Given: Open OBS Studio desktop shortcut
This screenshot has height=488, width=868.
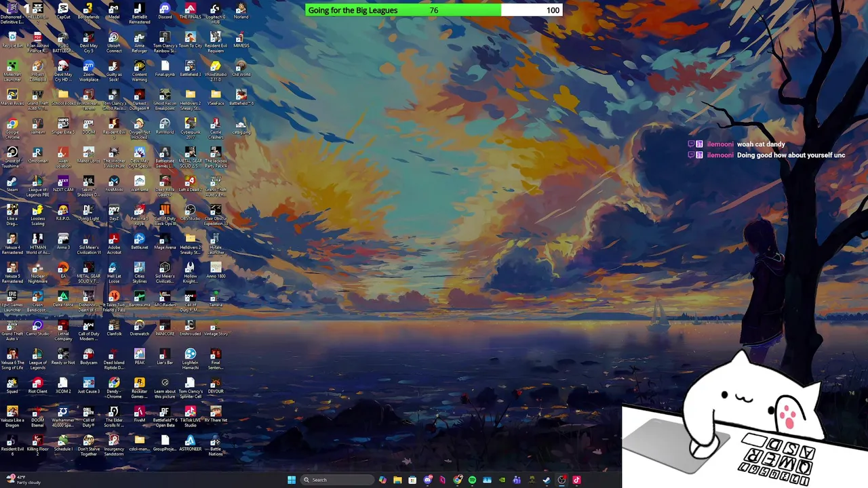Looking at the screenshot, I should pos(190,212).
